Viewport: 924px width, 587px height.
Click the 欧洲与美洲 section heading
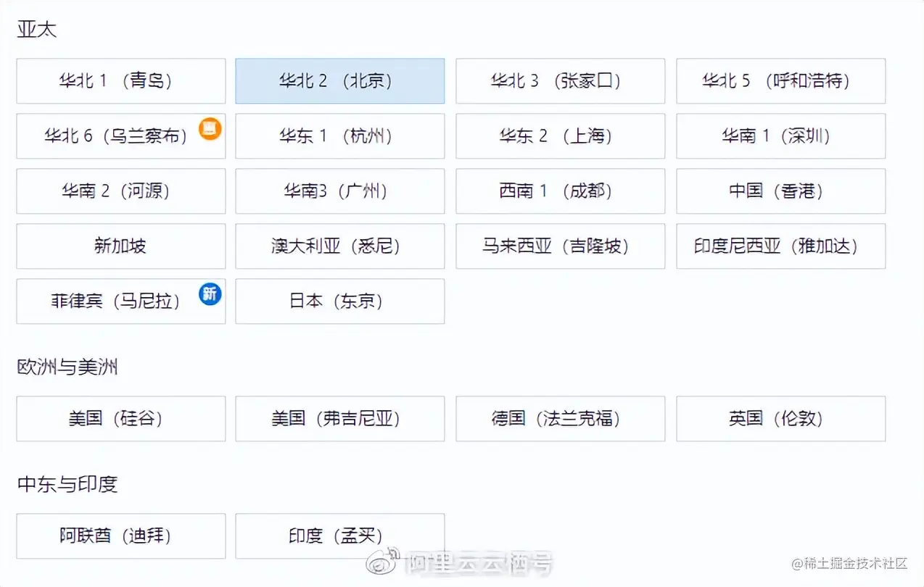click(x=67, y=367)
